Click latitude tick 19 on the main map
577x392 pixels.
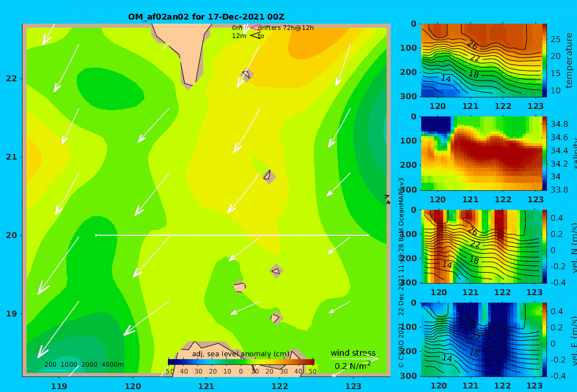11,314
